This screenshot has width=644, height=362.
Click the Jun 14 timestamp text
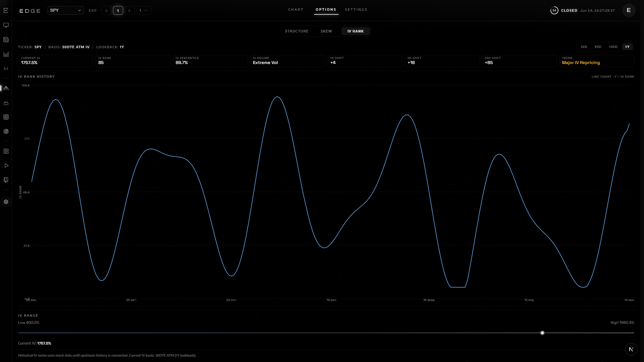pyautogui.click(x=598, y=11)
